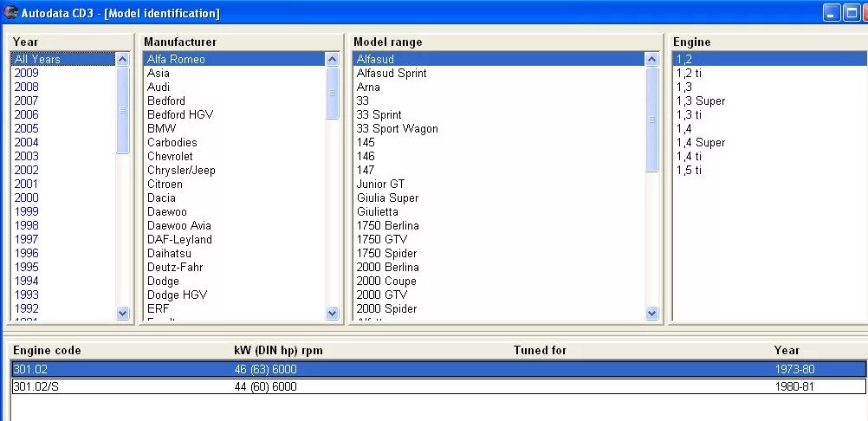Screen dimensions: 868x421
Task: Select year 1997
Action: [x=27, y=239]
